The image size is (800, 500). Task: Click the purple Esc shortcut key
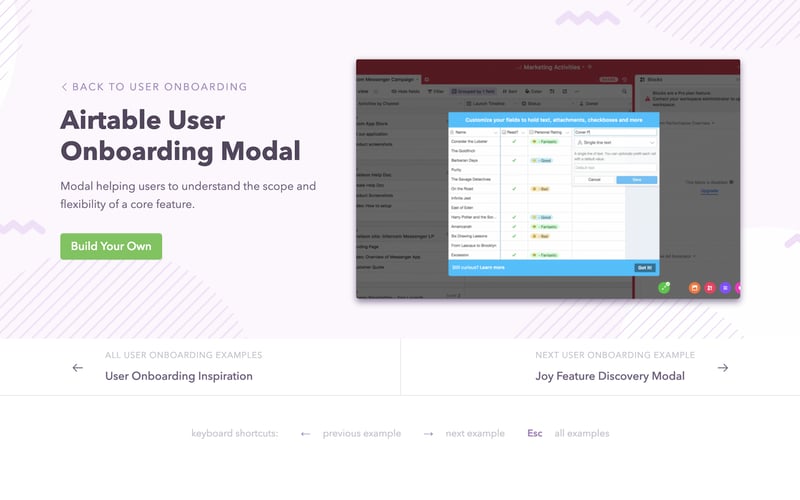(x=535, y=433)
